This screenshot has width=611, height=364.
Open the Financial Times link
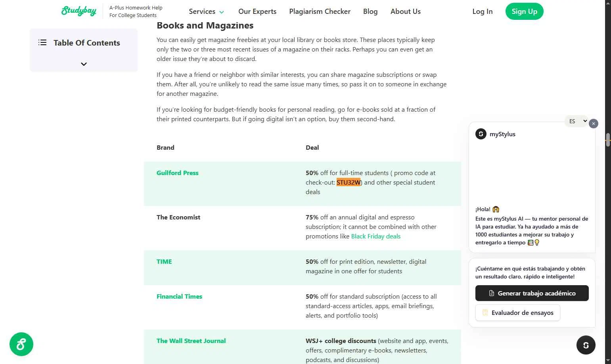pyautogui.click(x=179, y=296)
